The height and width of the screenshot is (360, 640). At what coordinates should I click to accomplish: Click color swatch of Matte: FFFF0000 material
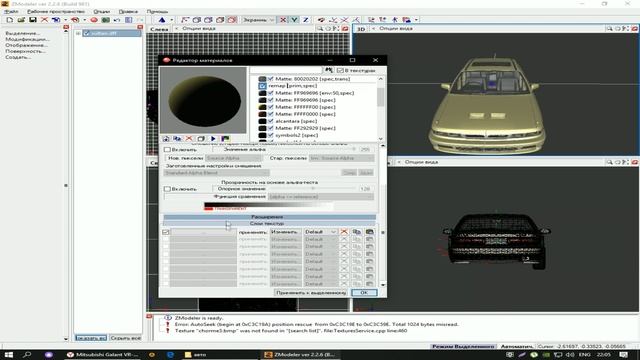(x=262, y=114)
